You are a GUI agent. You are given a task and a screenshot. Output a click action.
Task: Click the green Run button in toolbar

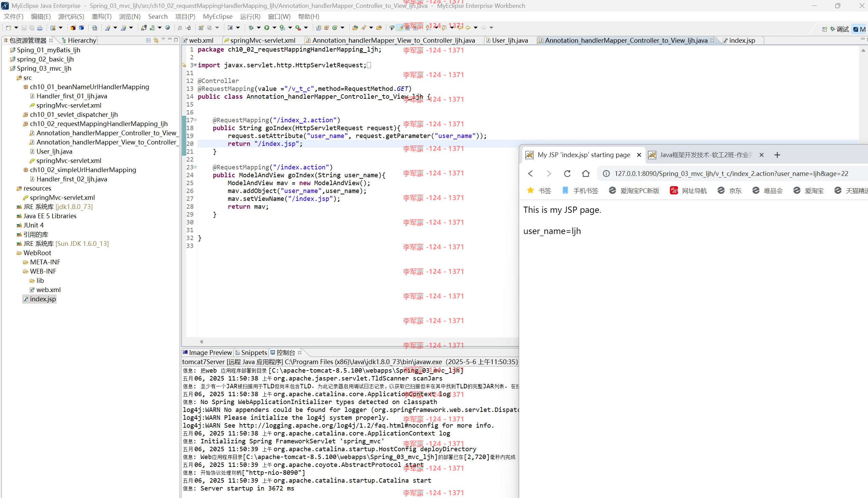tap(267, 28)
